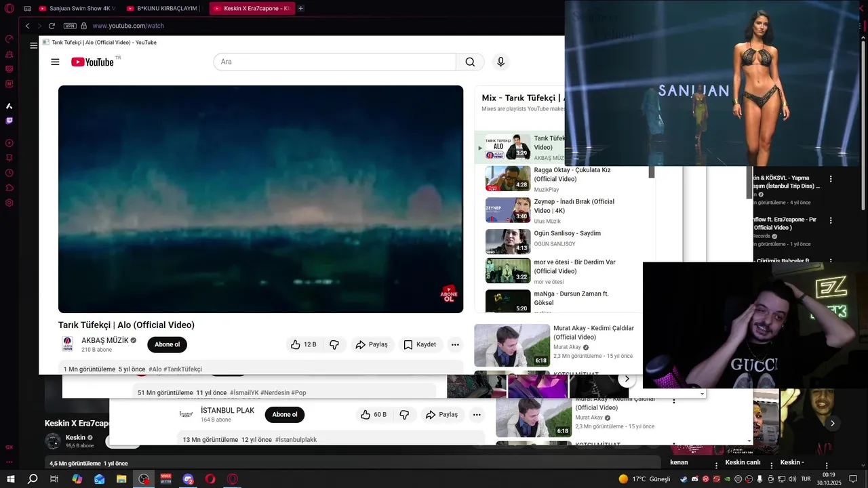The width and height of the screenshot is (868, 488).
Task: Open YouTube guide hamburger menu next to logo
Action: pos(55,62)
